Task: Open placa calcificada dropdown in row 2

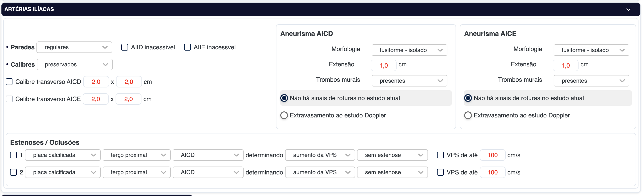Action: point(63,172)
